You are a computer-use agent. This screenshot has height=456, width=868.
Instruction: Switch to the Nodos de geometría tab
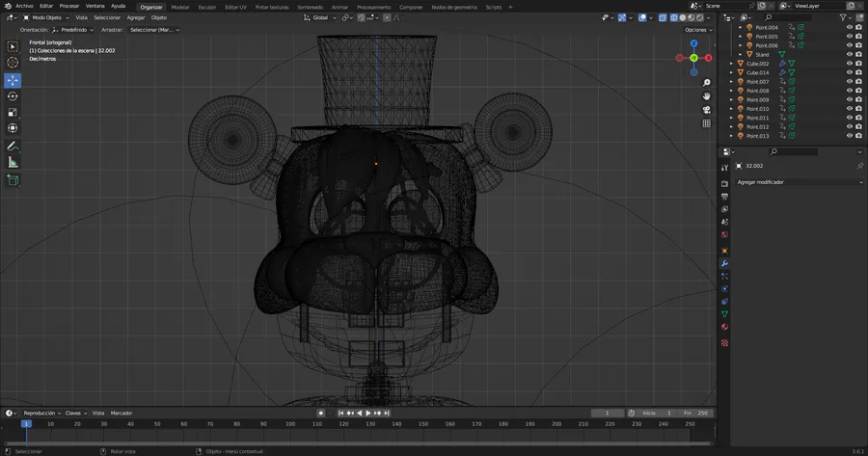[454, 7]
